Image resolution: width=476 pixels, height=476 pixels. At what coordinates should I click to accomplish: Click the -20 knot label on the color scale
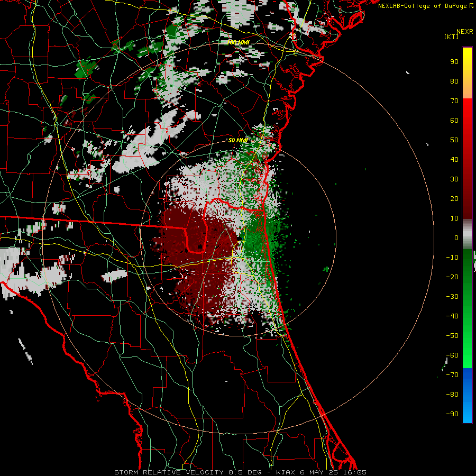[452, 277]
